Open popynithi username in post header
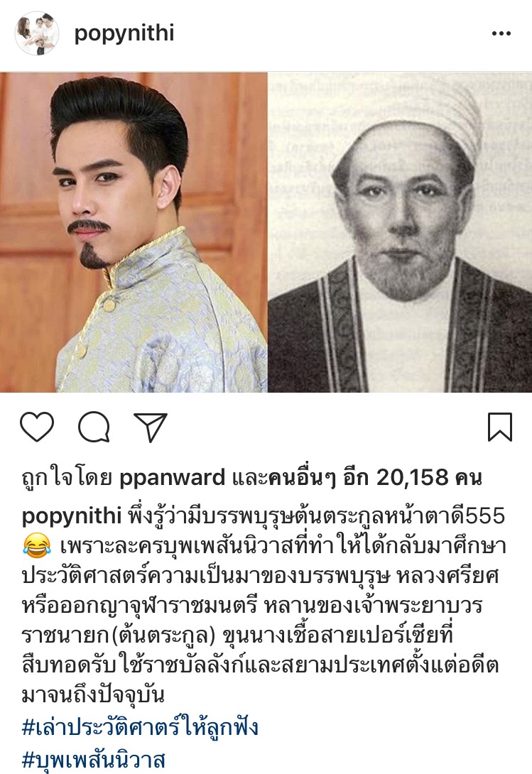The height and width of the screenshot is (774, 532). (124, 33)
